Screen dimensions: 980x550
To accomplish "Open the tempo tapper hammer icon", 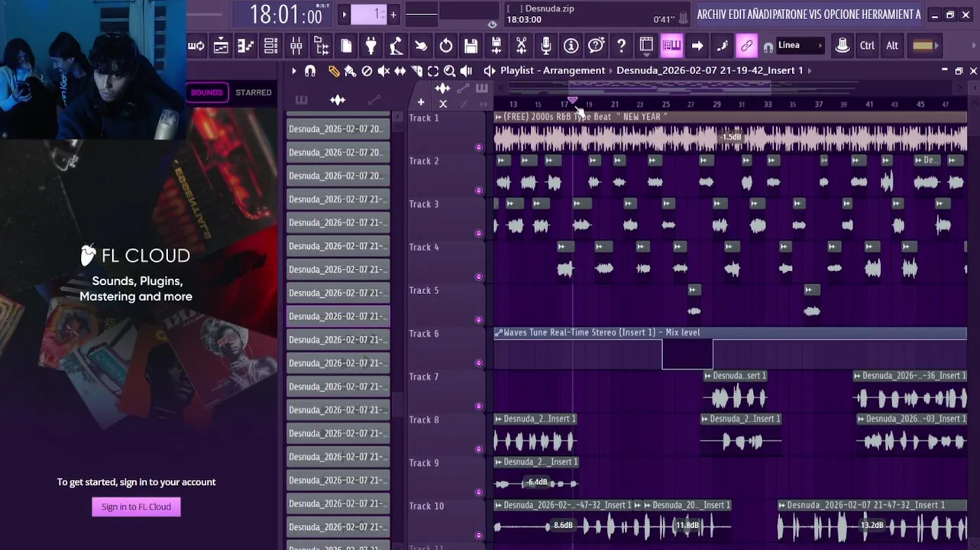I will (x=396, y=46).
